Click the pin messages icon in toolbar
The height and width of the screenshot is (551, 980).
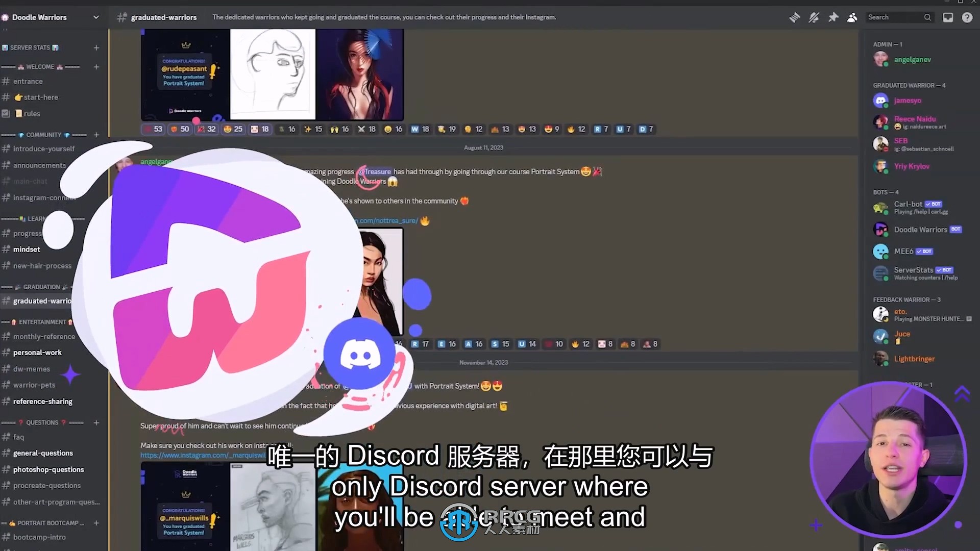(834, 17)
